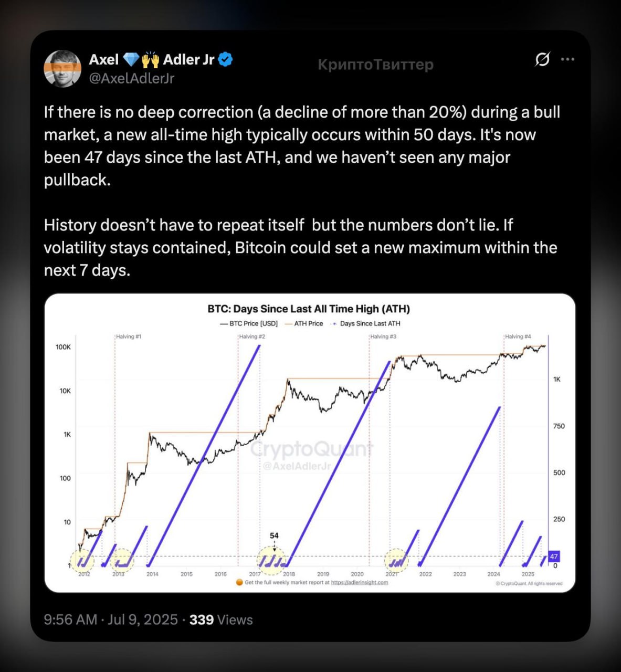
Task: Click the diamond emoji in display name
Action: click(131, 60)
